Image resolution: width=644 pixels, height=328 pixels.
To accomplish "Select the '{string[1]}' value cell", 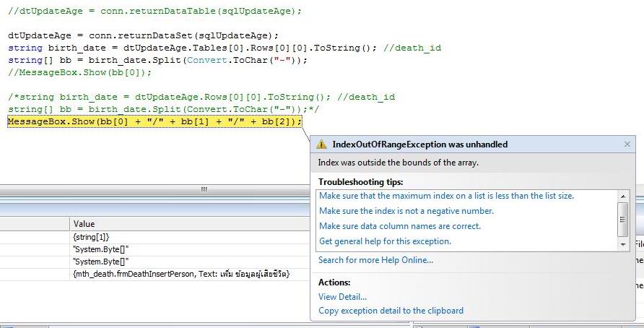I will point(189,237).
